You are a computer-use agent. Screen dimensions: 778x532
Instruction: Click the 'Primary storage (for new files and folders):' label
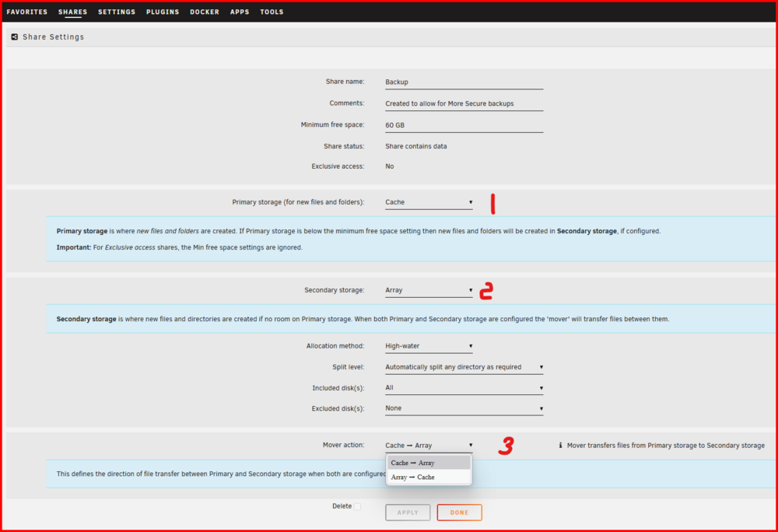point(298,202)
